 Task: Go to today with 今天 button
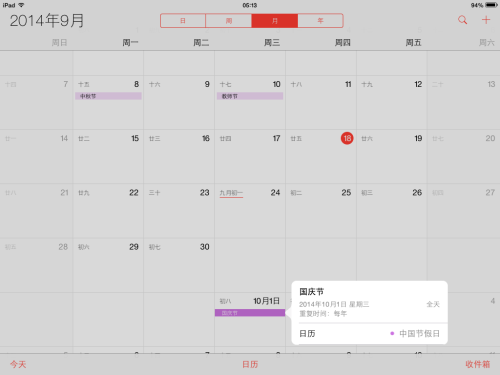(18, 364)
